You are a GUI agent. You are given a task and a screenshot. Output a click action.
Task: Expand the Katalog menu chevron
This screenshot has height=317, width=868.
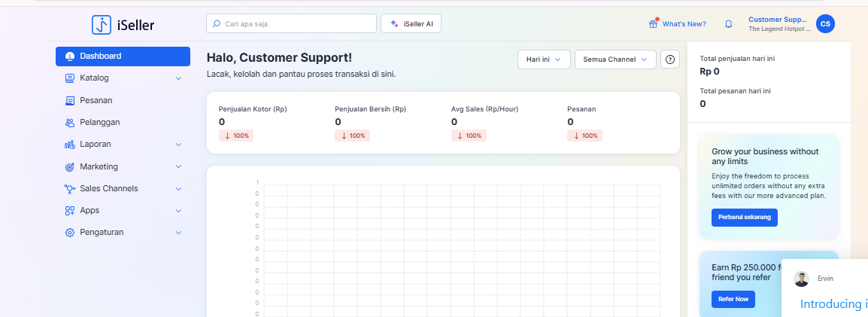pos(178,78)
